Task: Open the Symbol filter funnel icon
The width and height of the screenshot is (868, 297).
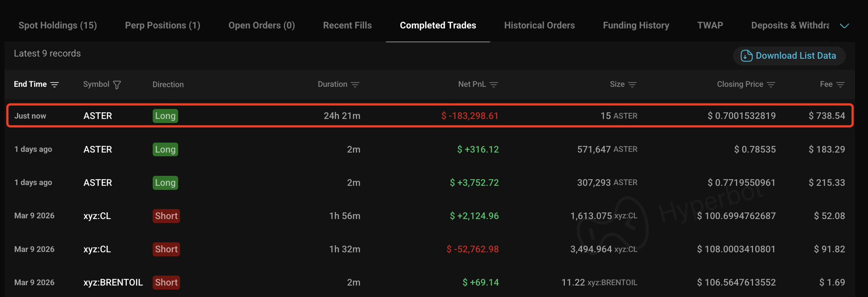Action: pos(117,85)
